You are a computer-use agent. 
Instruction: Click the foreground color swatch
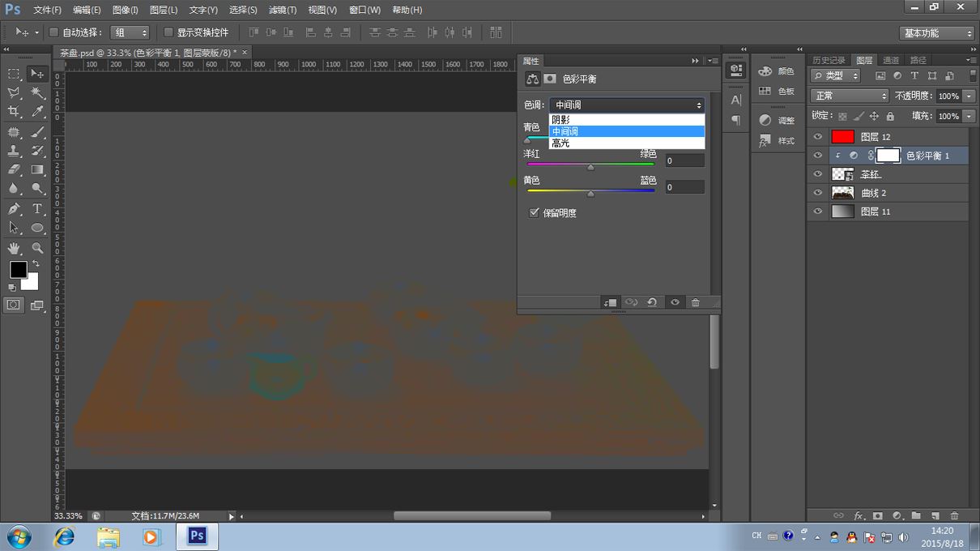(18, 269)
